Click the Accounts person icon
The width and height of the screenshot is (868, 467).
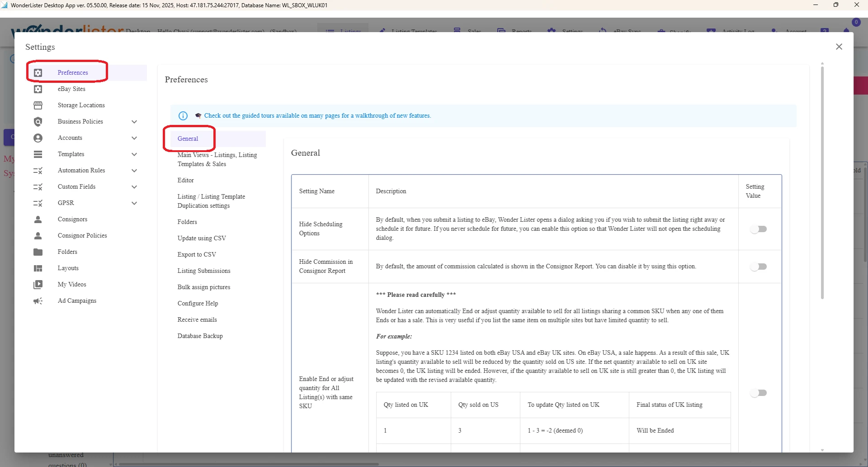(x=38, y=138)
